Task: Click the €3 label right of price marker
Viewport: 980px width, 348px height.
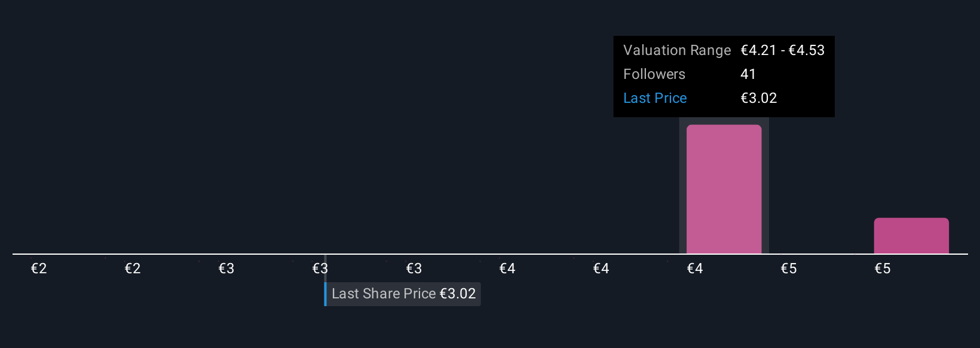Action: coord(414,268)
